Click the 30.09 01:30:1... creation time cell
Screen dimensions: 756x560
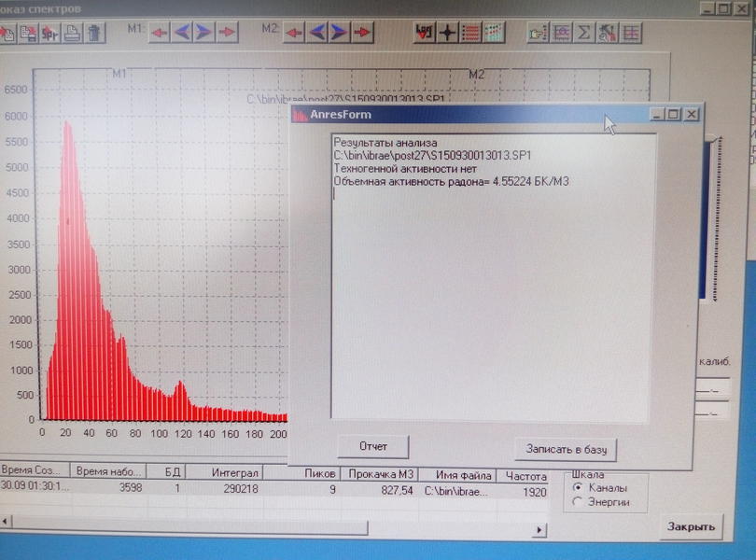[x=35, y=485]
